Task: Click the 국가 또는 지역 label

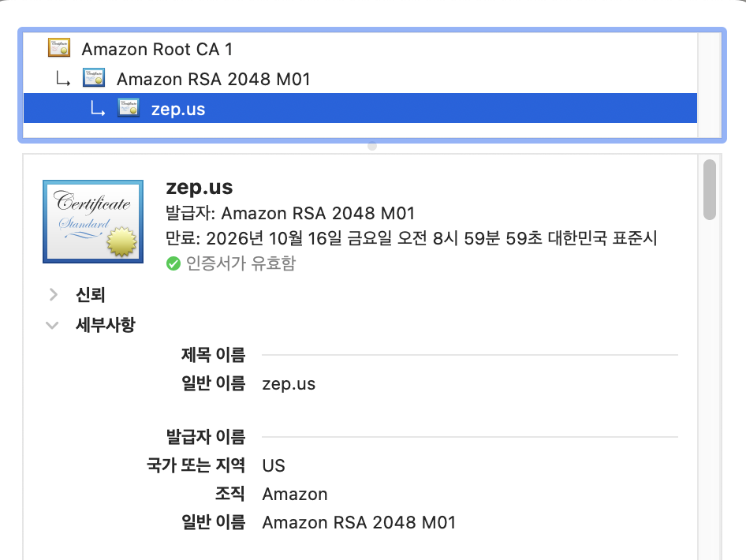Action: click(196, 465)
